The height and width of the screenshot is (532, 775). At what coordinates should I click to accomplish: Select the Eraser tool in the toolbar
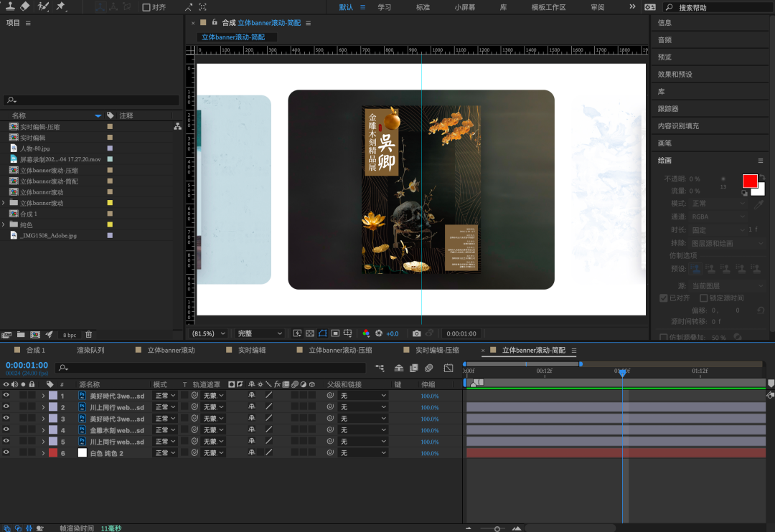pos(25,6)
